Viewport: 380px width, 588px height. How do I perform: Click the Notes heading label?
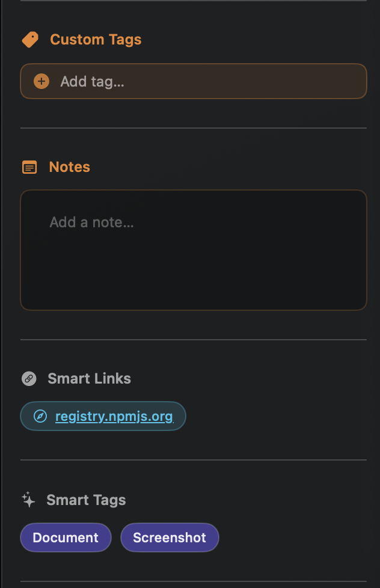point(69,167)
